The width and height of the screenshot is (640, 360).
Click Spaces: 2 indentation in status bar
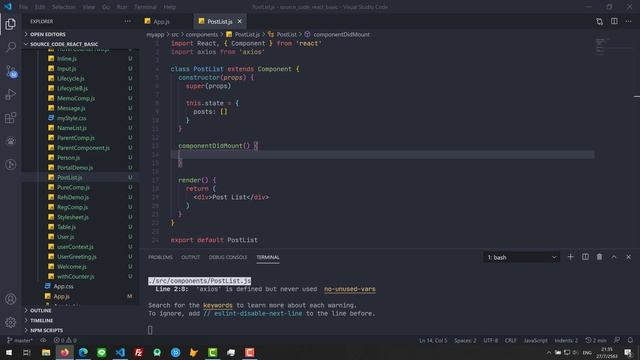(x=465, y=340)
